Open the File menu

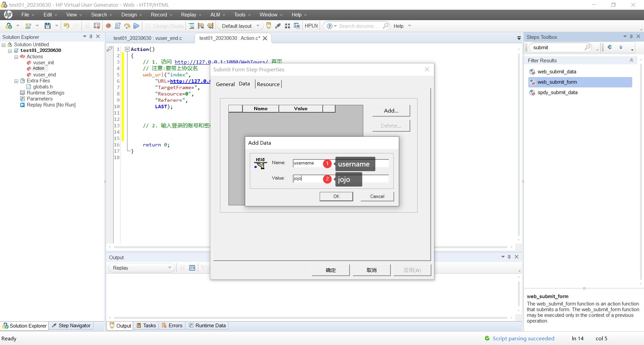click(x=28, y=14)
